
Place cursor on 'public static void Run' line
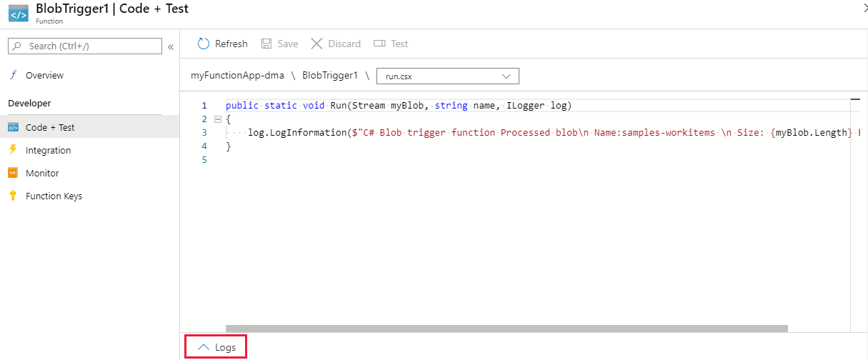coord(399,105)
